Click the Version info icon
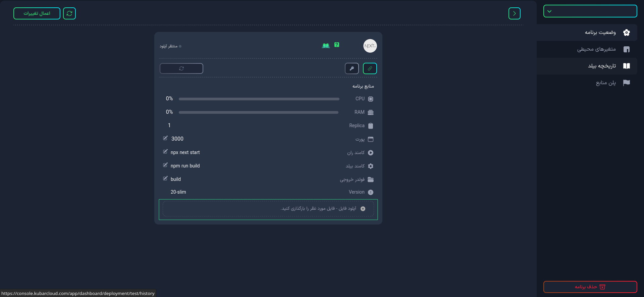Screen dimensions: 644x297 click(x=371, y=192)
